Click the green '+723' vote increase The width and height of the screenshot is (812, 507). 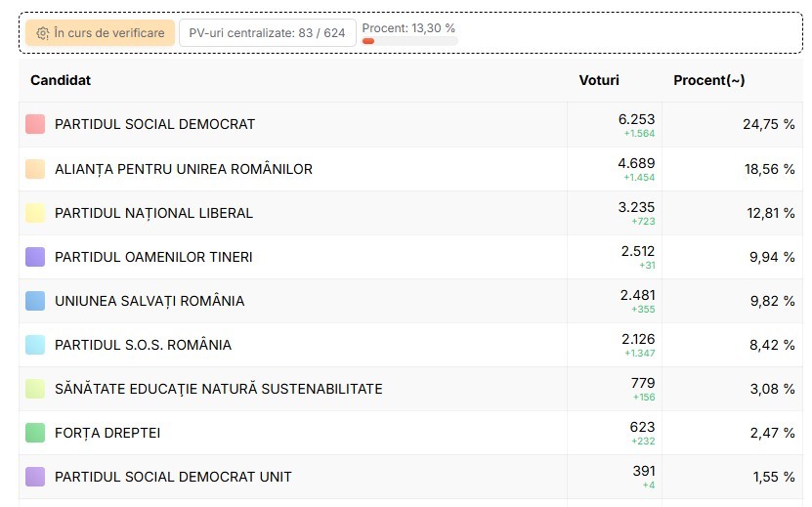(x=643, y=222)
